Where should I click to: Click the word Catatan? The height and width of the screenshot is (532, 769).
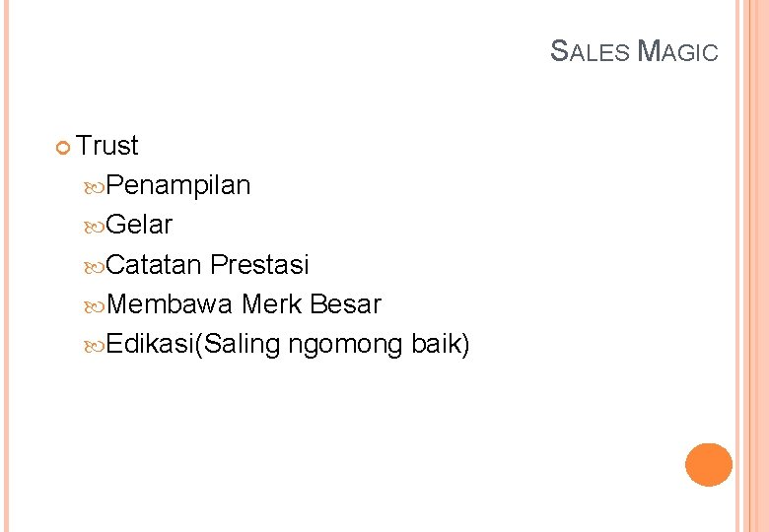(154, 265)
